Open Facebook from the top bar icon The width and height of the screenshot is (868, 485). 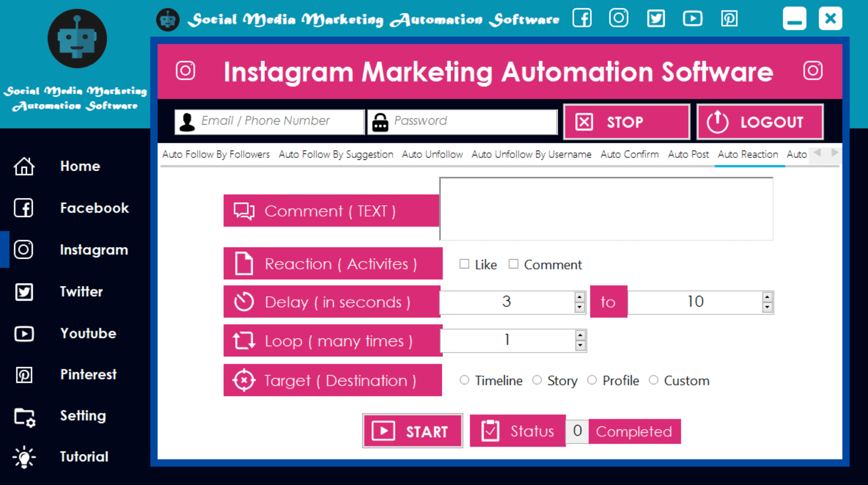pos(582,19)
